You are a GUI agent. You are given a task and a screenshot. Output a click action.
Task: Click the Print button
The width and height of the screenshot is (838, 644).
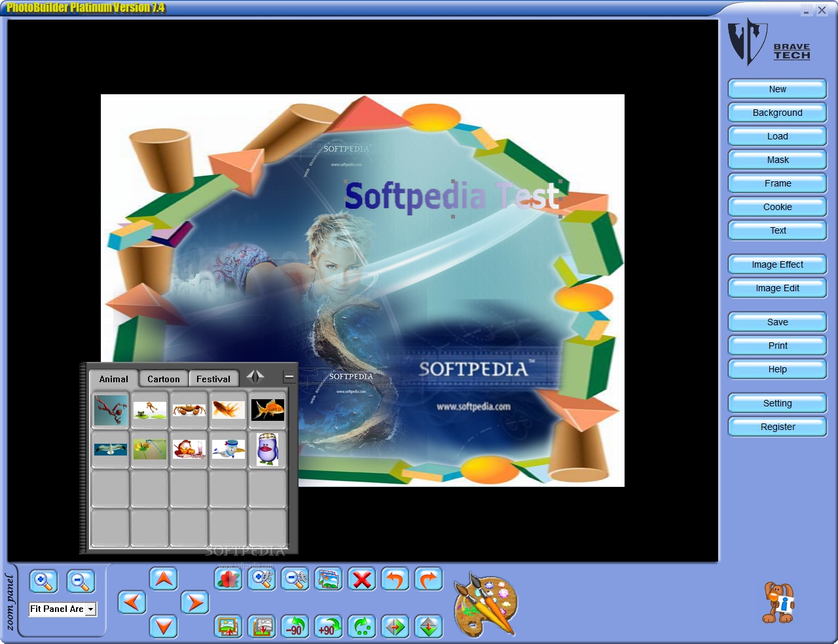pos(778,346)
